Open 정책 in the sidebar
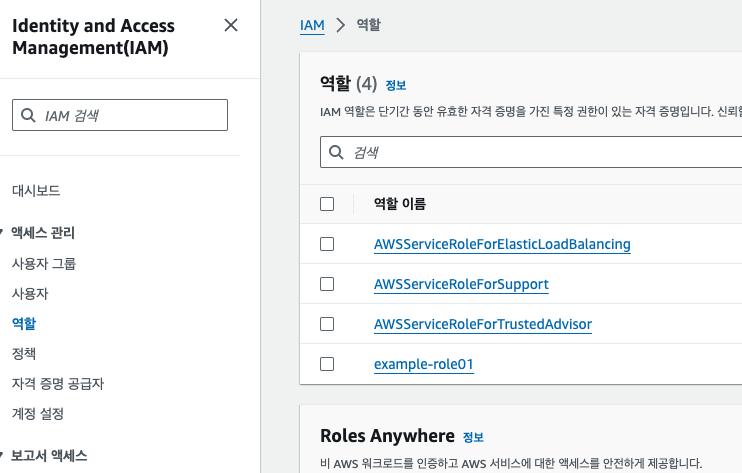Screen dimensions: 742x473 (x=24, y=354)
